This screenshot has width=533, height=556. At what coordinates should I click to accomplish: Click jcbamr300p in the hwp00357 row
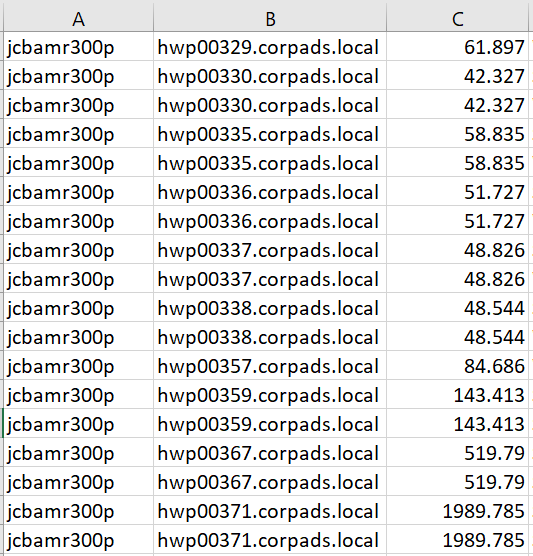78,365
